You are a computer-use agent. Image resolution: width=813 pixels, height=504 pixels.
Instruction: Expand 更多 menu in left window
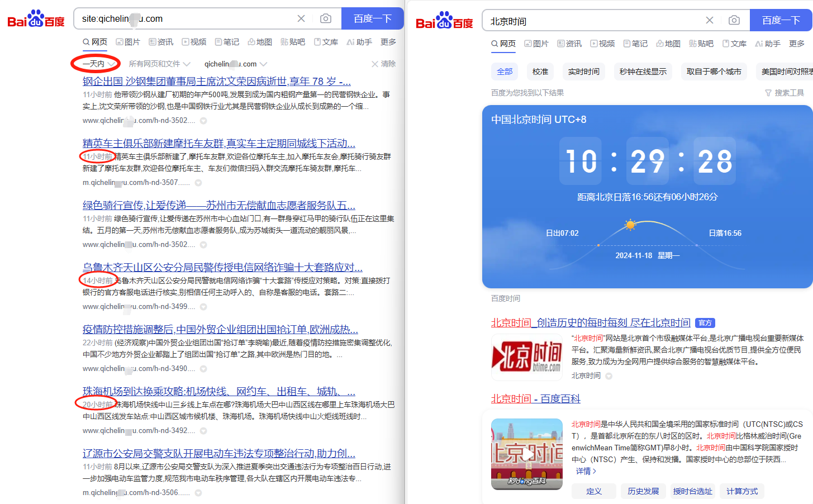[388, 42]
